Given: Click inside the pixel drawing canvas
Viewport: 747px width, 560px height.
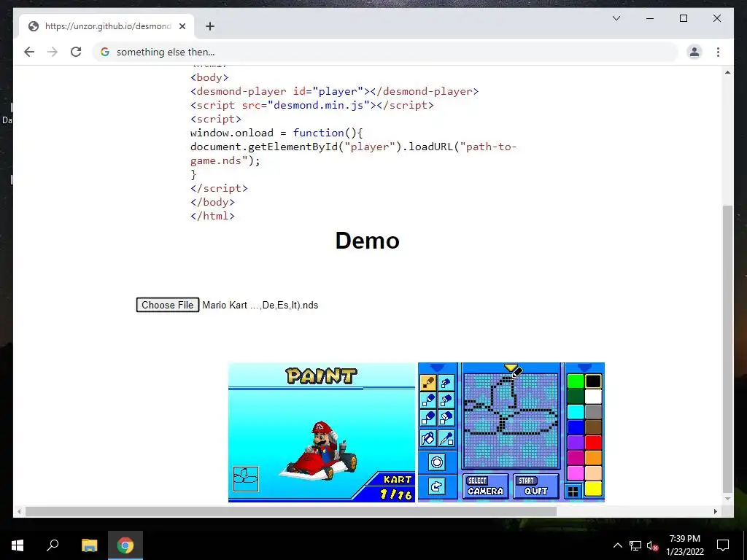Looking at the screenshot, I should [x=511, y=420].
